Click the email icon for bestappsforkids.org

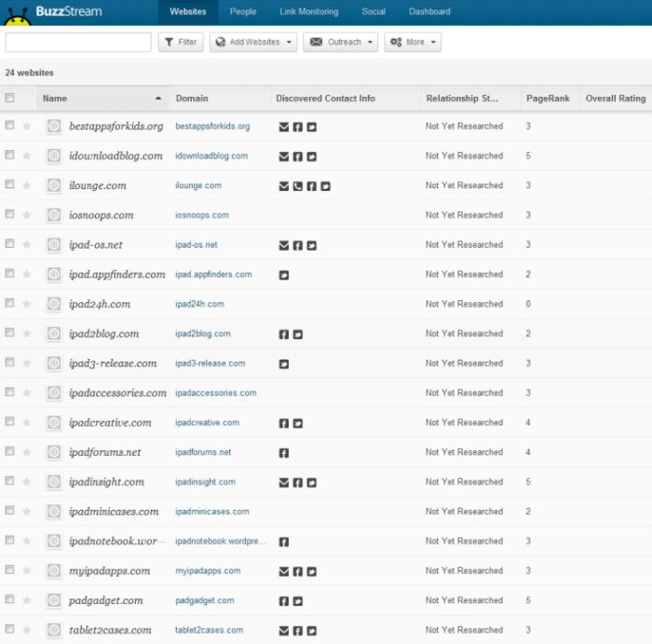[x=283, y=127]
